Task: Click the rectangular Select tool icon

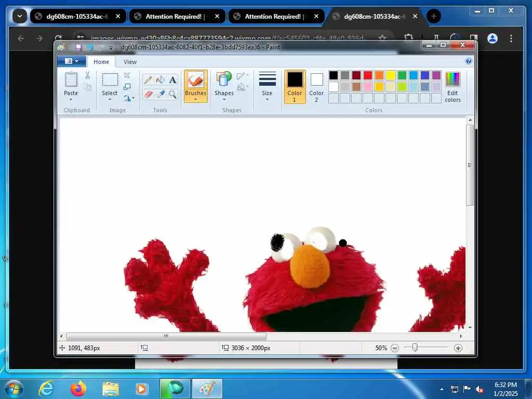Action: coord(110,79)
